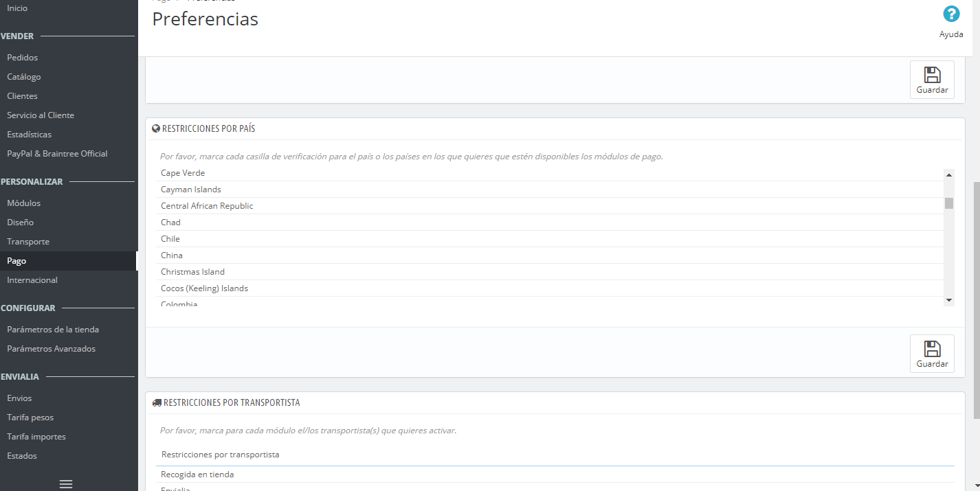Screen dimensions: 980x491
Task: Open the Ayuda help icon
Action: 951,14
